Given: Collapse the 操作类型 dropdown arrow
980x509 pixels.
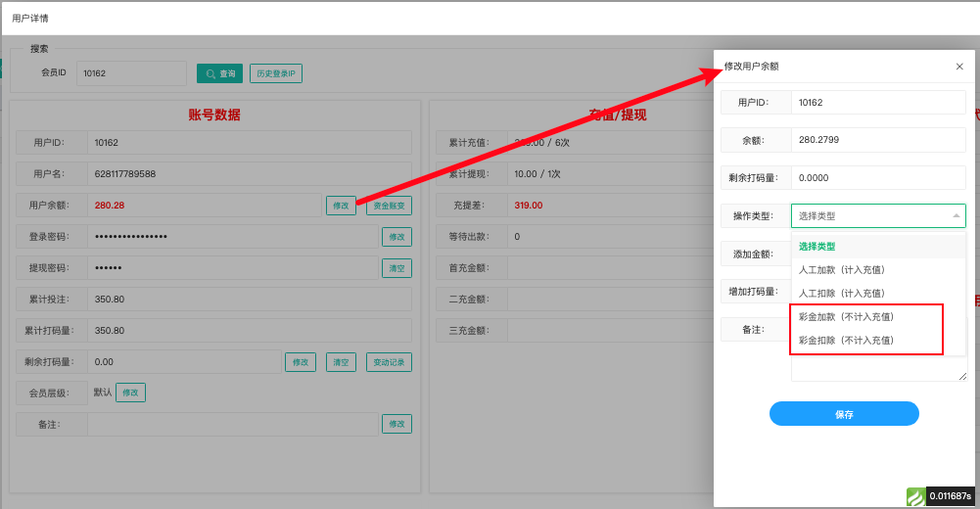Looking at the screenshot, I should [957, 215].
